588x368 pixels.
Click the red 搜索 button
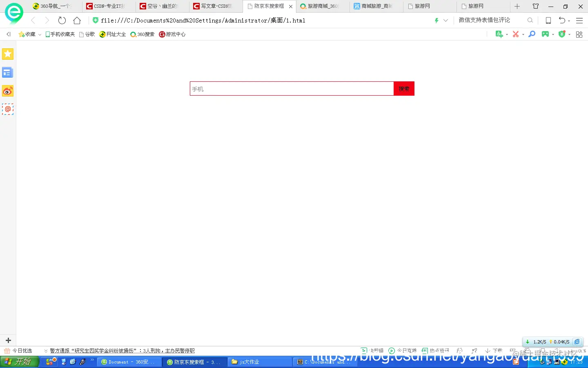pos(404,89)
